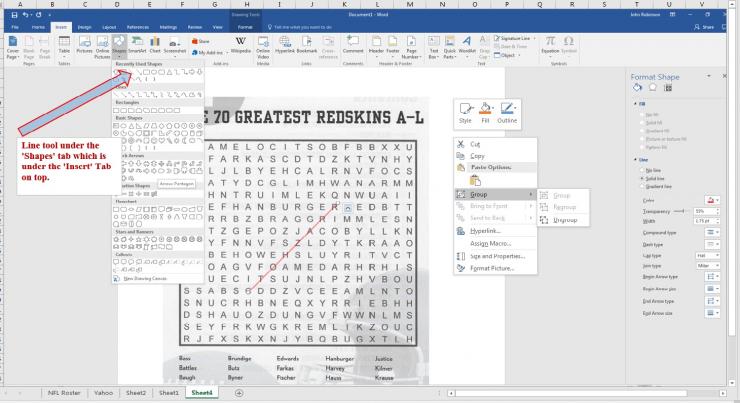740x403 pixels.
Task: Insert an Online Video
Action: 263,47
